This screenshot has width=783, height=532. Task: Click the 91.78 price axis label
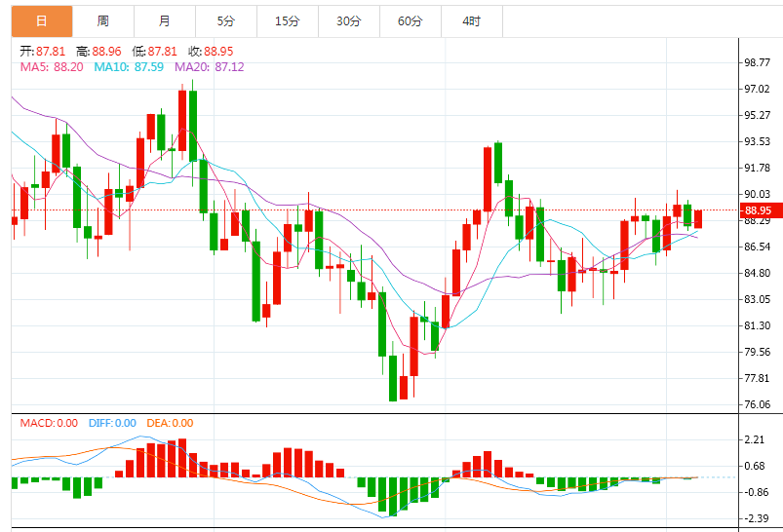point(757,168)
